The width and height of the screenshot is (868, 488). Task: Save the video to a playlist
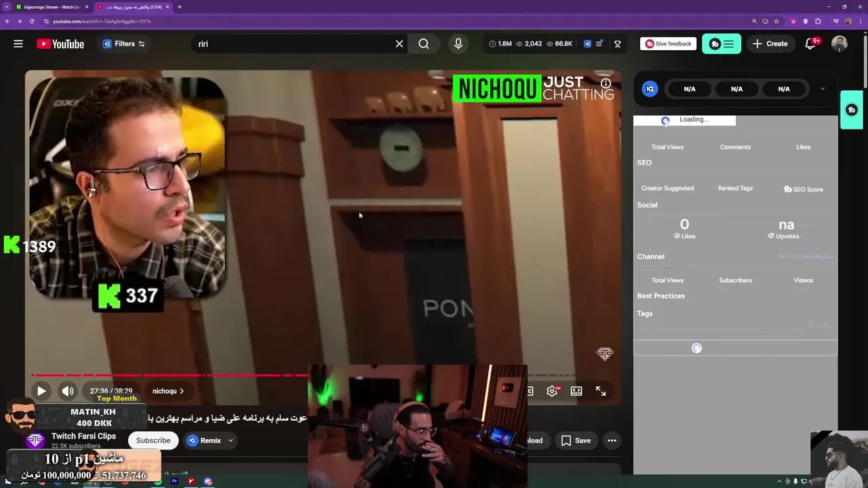[x=576, y=441]
